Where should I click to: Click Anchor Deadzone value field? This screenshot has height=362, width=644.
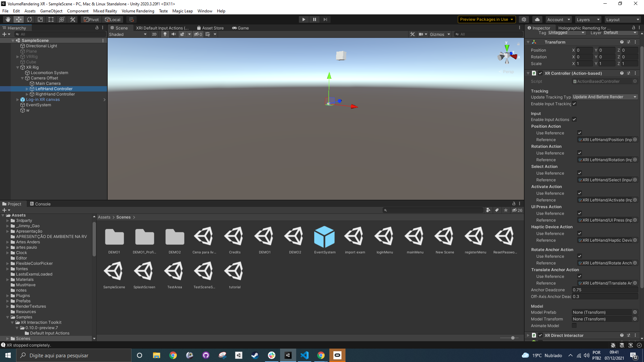pos(605,290)
